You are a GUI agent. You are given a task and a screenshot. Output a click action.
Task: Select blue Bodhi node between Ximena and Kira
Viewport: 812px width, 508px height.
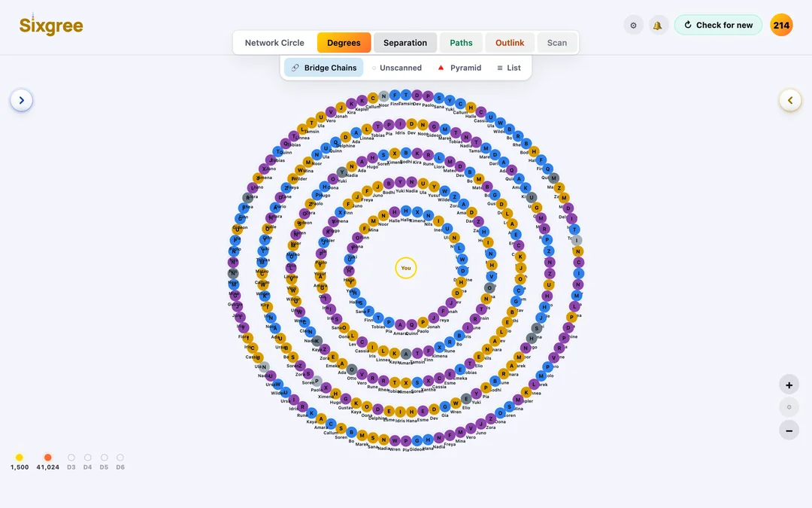[406, 153]
